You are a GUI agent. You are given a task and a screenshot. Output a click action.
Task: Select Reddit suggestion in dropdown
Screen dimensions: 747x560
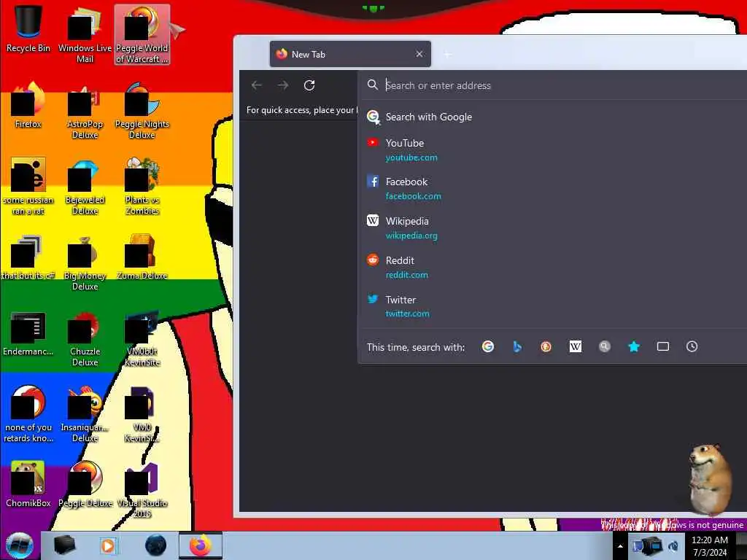point(553,267)
